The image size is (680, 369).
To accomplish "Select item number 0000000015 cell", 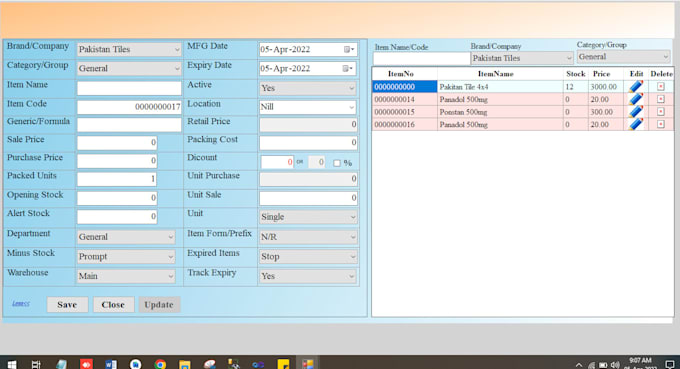I will 405,112.
